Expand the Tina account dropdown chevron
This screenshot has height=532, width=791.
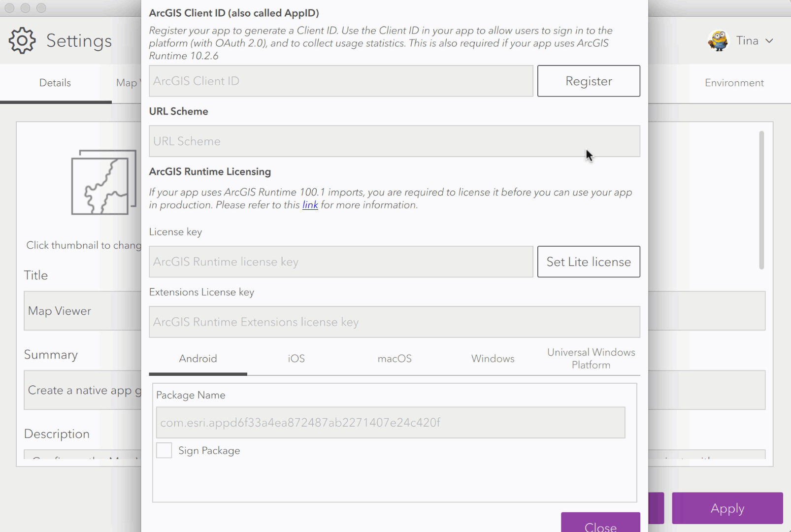tap(769, 41)
